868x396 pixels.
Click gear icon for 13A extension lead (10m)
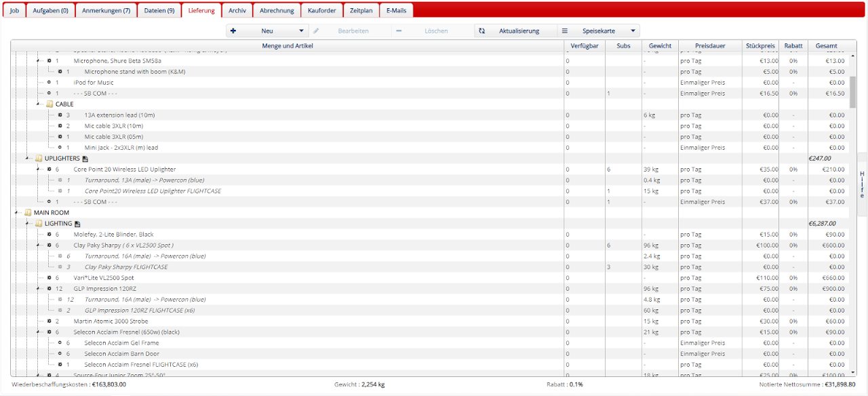point(60,115)
